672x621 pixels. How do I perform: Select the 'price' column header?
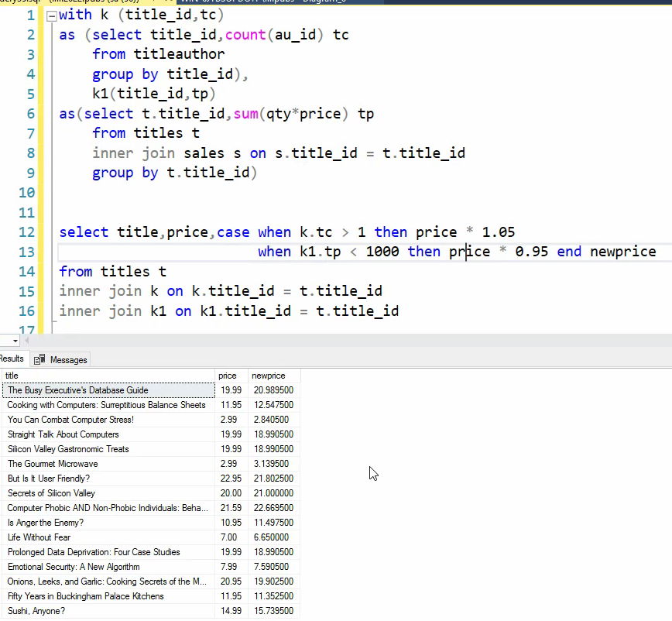(231, 376)
